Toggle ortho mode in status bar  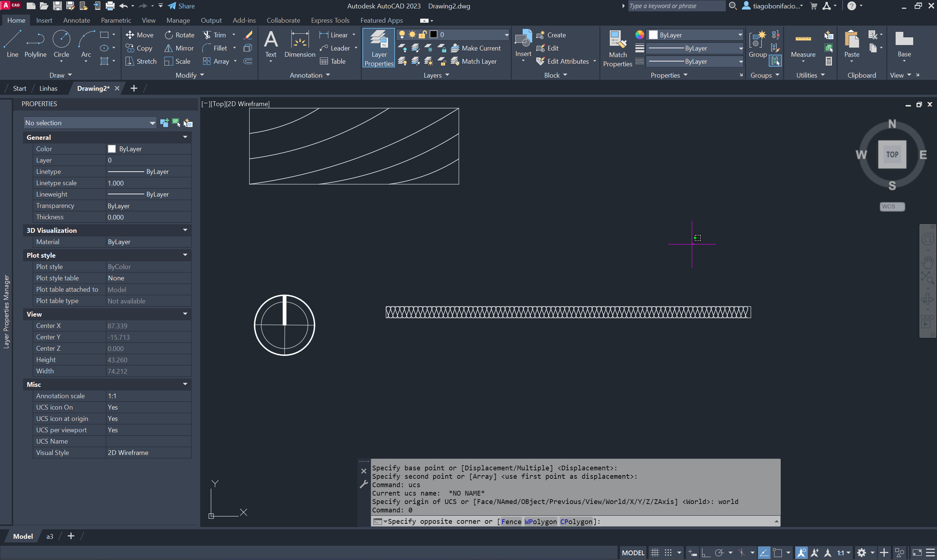click(x=706, y=552)
